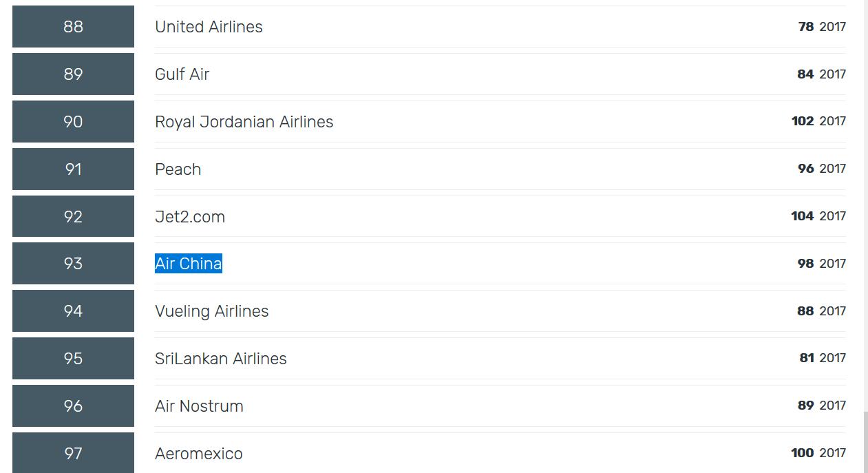Click Gulf Air's 2017 rank of 84
This screenshot has width=868, height=473.
pos(805,74)
